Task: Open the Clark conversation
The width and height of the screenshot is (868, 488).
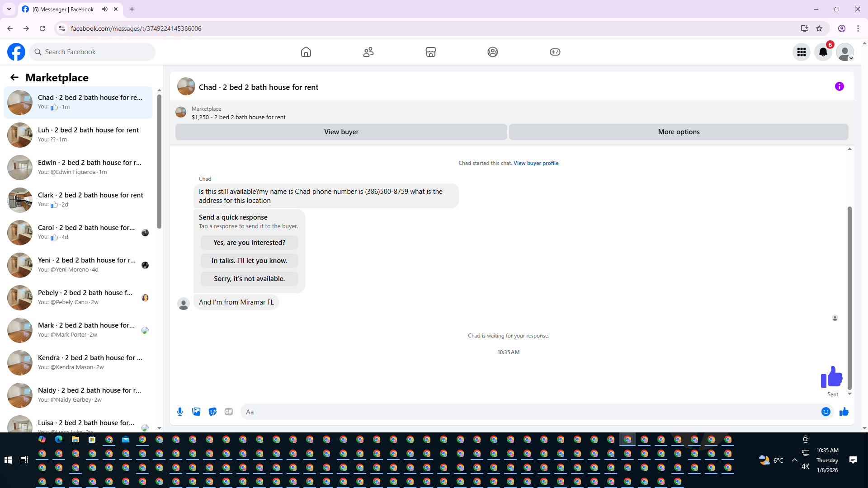Action: 78,200
